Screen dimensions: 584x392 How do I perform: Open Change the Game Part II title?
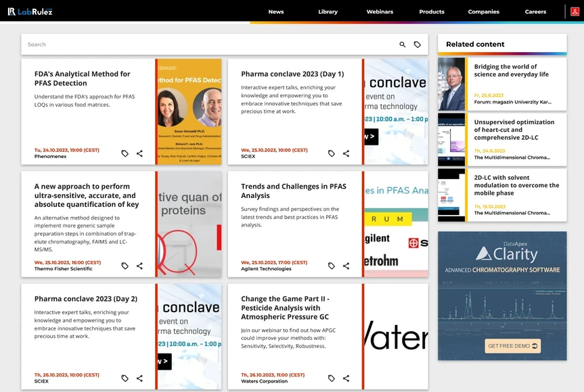click(285, 308)
